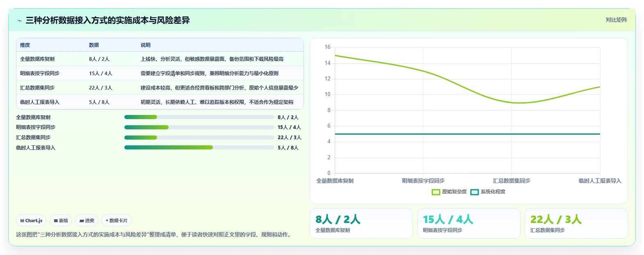
Task: Click the 全量数据库复制 progress bar
Action: pos(199,117)
